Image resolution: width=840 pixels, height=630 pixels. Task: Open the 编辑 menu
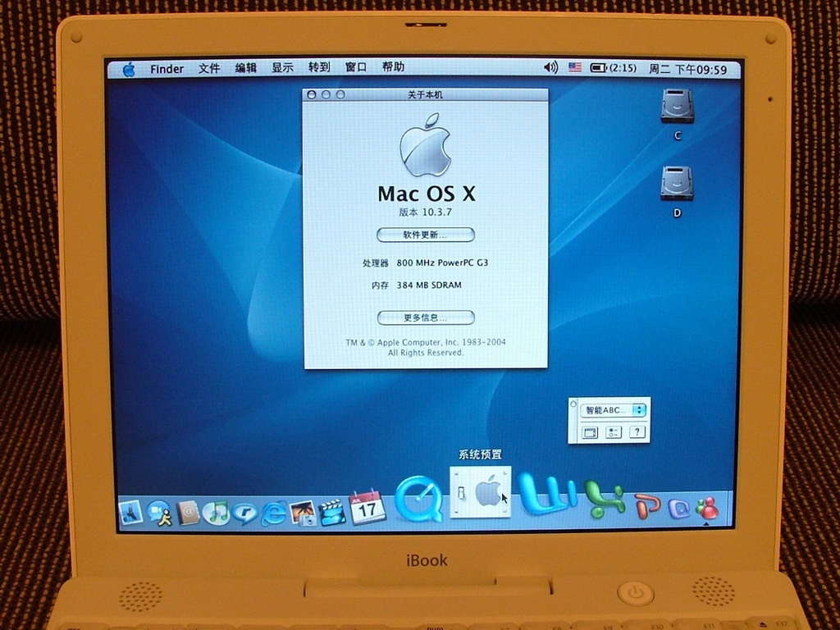(x=246, y=67)
